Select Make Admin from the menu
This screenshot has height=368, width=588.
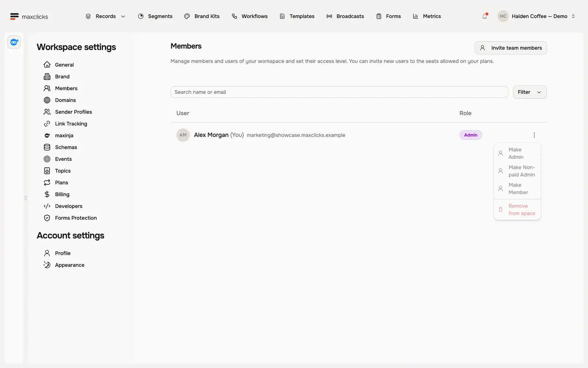[517, 153]
